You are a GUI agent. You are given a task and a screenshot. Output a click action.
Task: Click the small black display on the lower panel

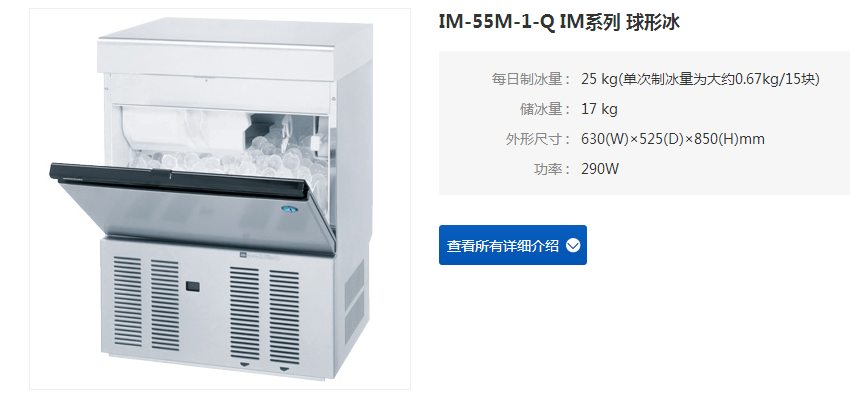[192, 286]
